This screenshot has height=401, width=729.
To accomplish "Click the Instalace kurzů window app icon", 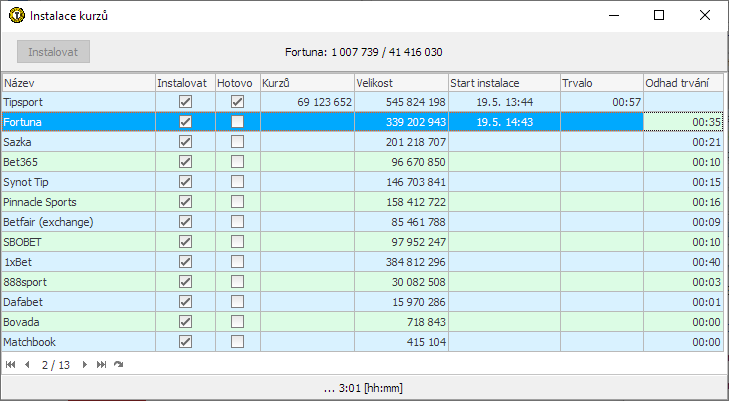I will (x=17, y=15).
